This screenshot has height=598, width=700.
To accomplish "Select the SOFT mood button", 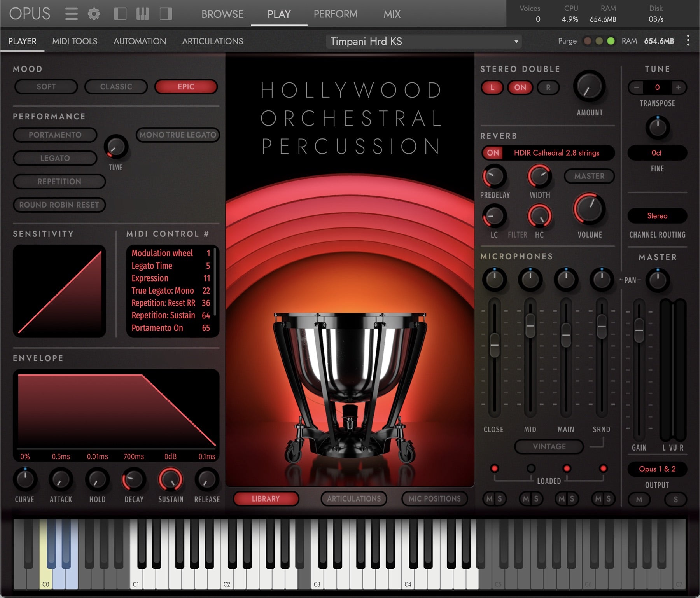I will pyautogui.click(x=46, y=87).
